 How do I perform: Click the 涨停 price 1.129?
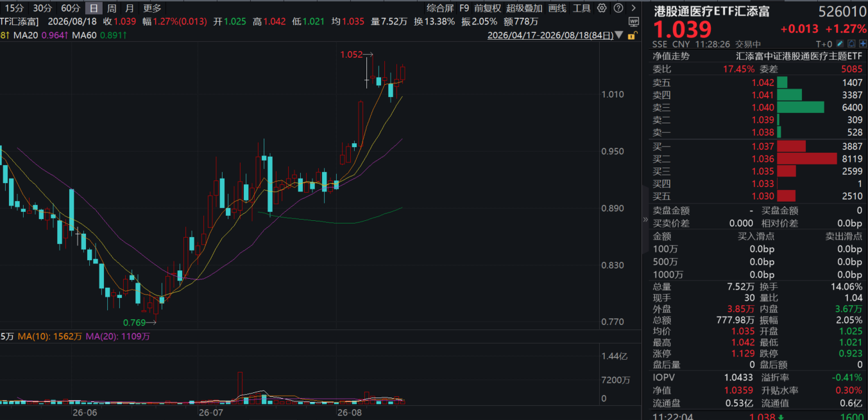[x=742, y=354]
